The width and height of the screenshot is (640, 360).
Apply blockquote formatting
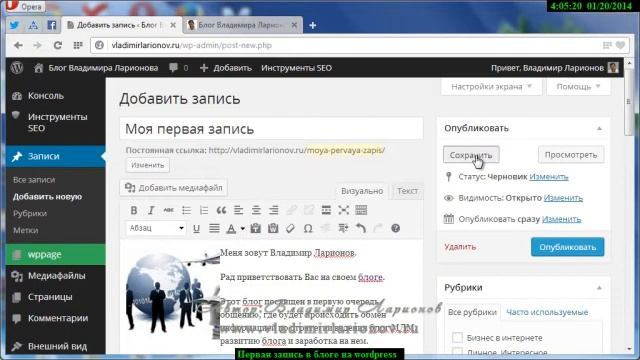tap(221, 210)
